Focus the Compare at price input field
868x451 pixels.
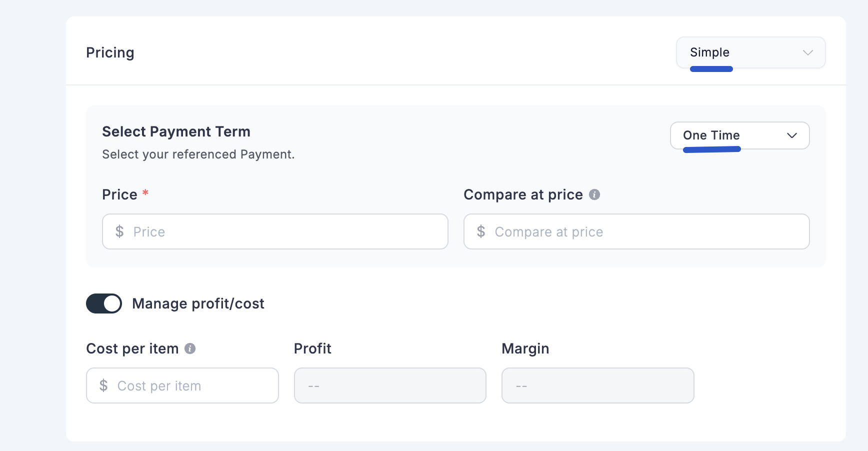pyautogui.click(x=650, y=231)
